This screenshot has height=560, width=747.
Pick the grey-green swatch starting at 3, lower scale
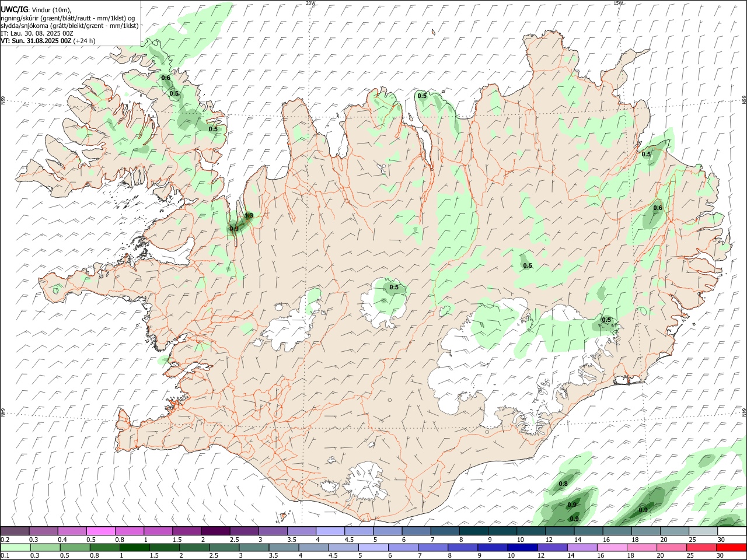pos(254,547)
